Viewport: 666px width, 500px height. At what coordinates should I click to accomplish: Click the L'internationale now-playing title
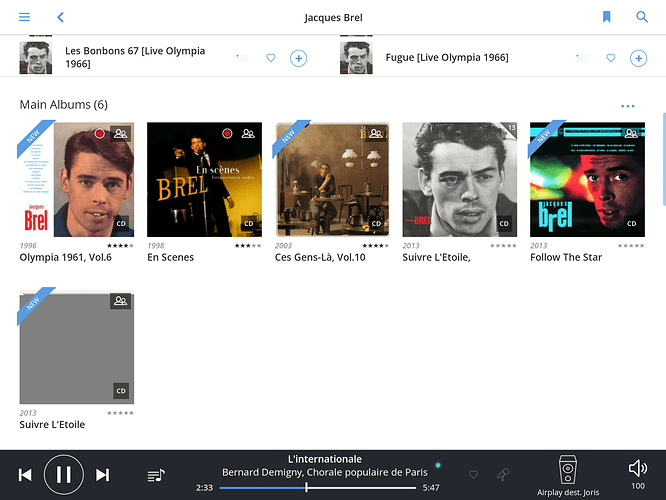point(325,459)
